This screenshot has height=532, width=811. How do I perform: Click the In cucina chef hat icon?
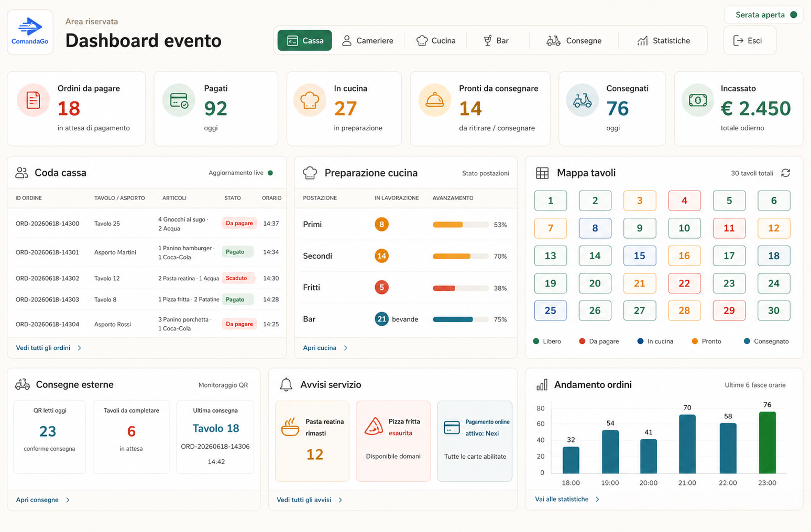click(310, 99)
